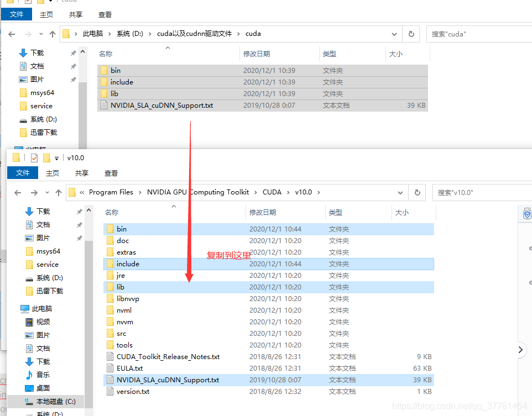The image size is (532, 416).
Task: Open quick access toolbar dropdown in v10.0 window
Action: click(56, 158)
